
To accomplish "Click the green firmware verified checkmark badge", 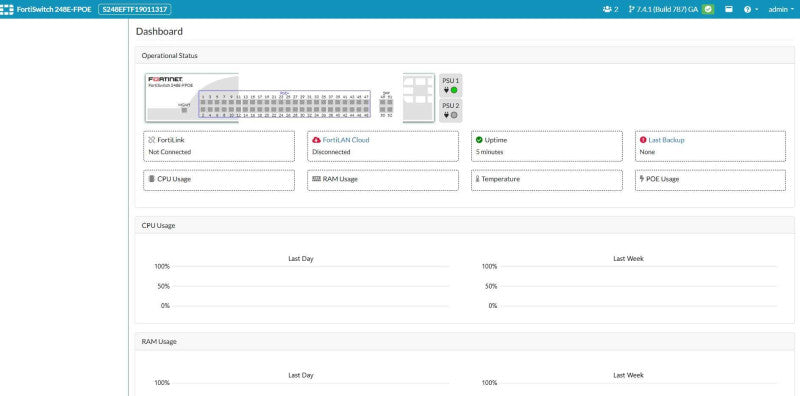I will pos(708,9).
